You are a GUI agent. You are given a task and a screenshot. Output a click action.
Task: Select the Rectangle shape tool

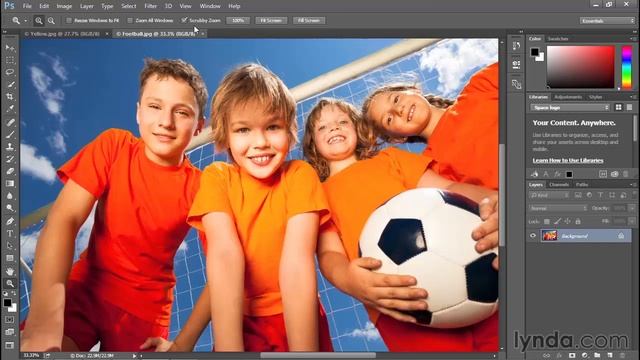[10, 258]
